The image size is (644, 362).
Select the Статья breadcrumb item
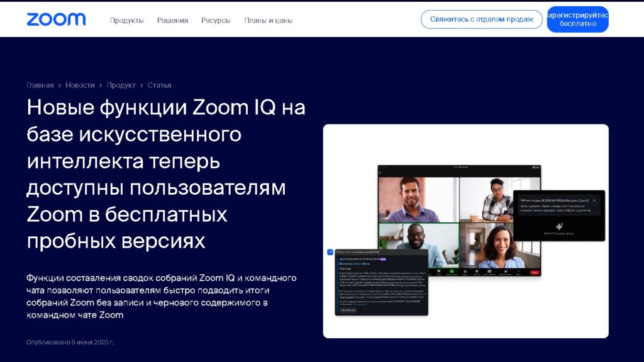click(x=159, y=85)
